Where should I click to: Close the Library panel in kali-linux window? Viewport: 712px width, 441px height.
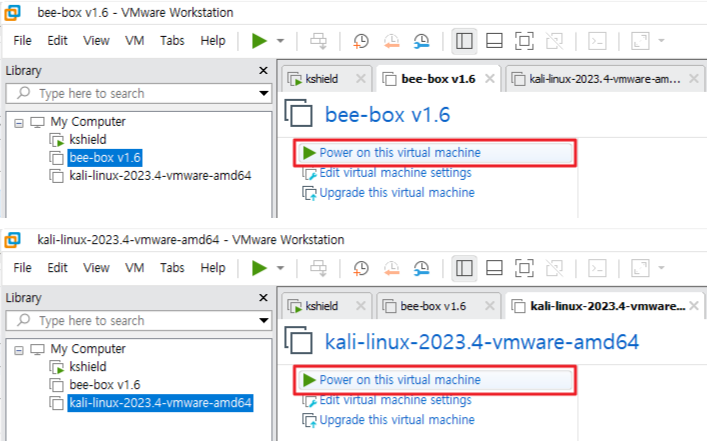coord(263,297)
